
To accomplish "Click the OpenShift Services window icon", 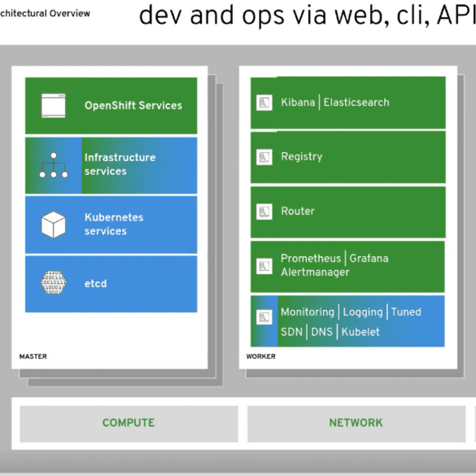I will point(54,106).
